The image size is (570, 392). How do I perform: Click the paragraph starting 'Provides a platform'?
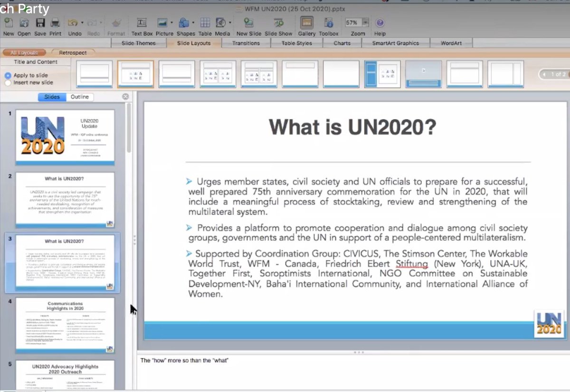pyautogui.click(x=358, y=233)
